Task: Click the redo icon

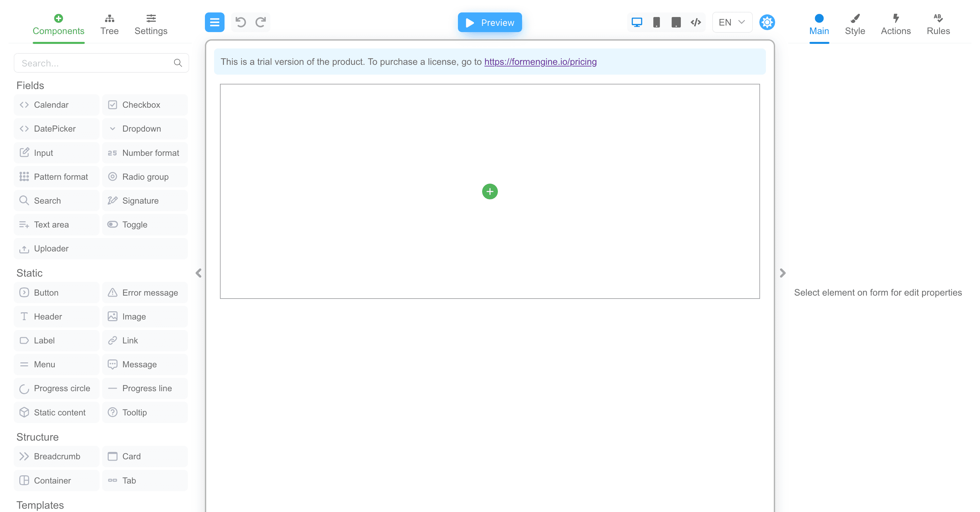Action: tap(260, 22)
